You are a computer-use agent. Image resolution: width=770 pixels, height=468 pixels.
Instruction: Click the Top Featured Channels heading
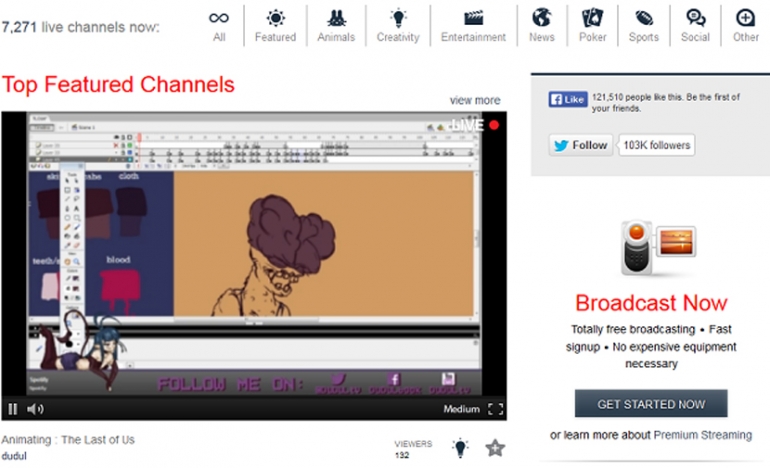[118, 84]
